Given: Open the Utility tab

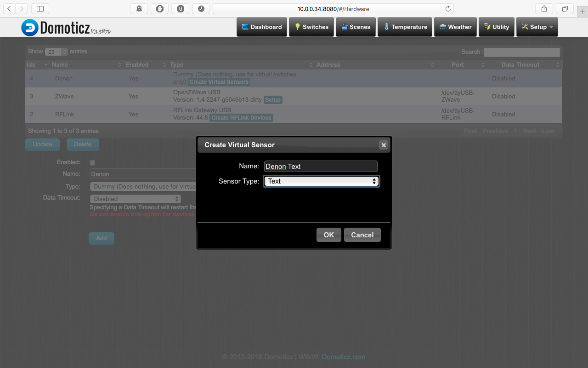Looking at the screenshot, I should pos(497,27).
